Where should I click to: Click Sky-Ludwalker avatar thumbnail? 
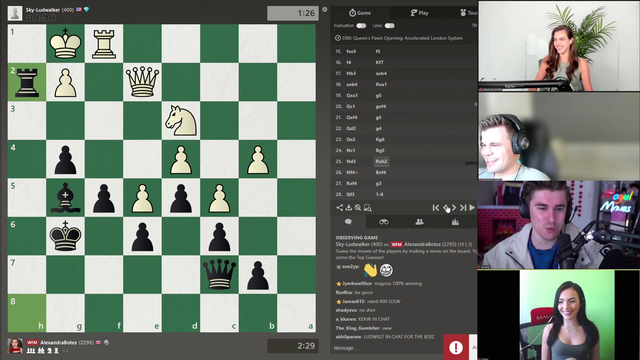point(15,13)
